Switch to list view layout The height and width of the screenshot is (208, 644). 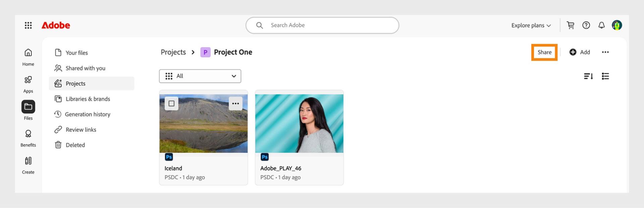[x=605, y=76]
